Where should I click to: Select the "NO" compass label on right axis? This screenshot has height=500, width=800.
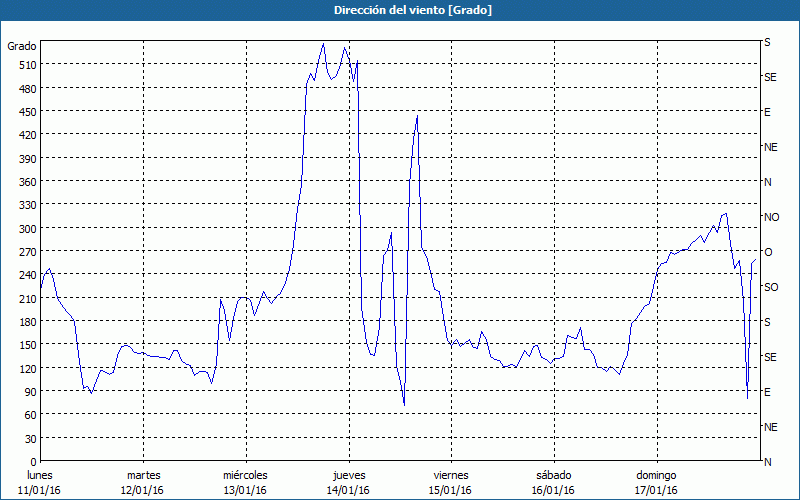[x=771, y=217]
